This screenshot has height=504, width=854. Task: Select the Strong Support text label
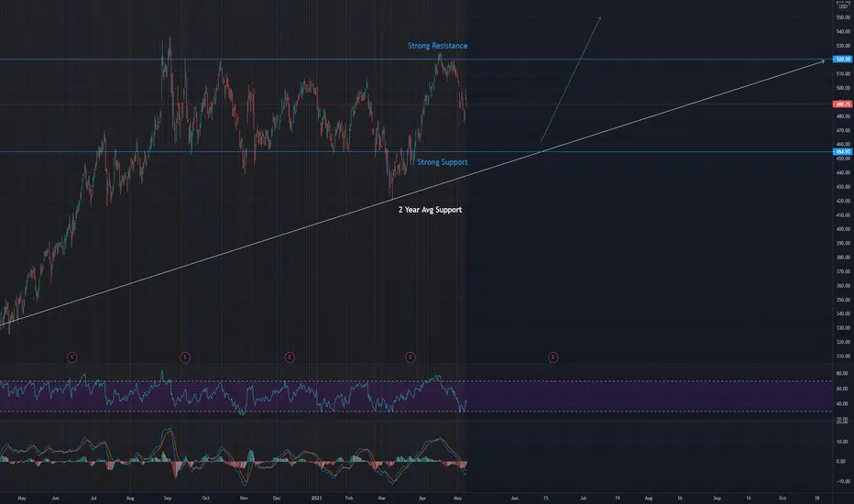point(443,162)
